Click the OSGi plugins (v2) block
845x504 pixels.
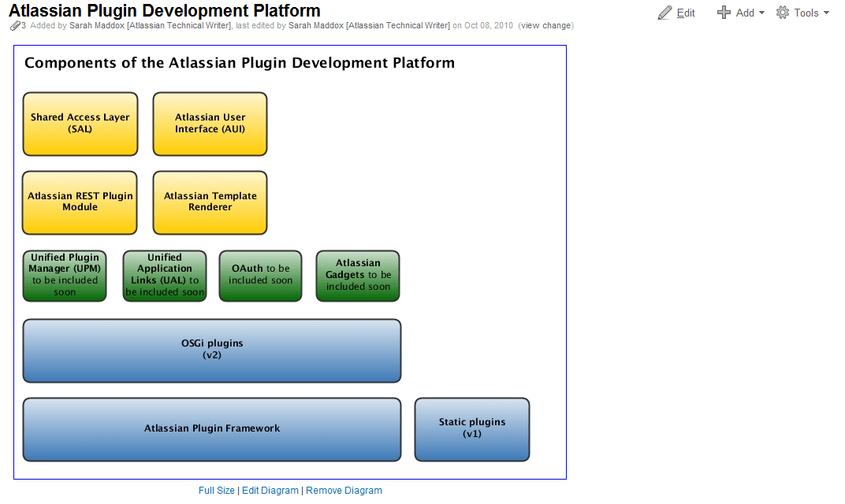212,350
